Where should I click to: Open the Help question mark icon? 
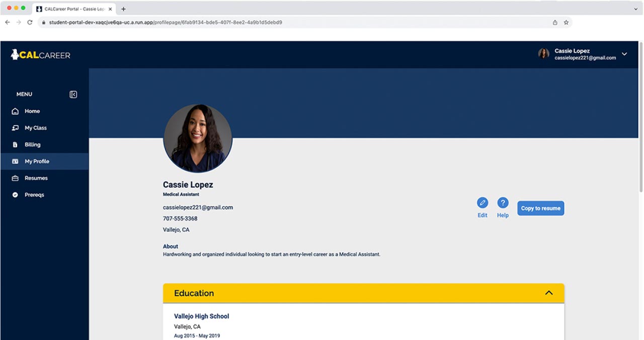tap(503, 202)
